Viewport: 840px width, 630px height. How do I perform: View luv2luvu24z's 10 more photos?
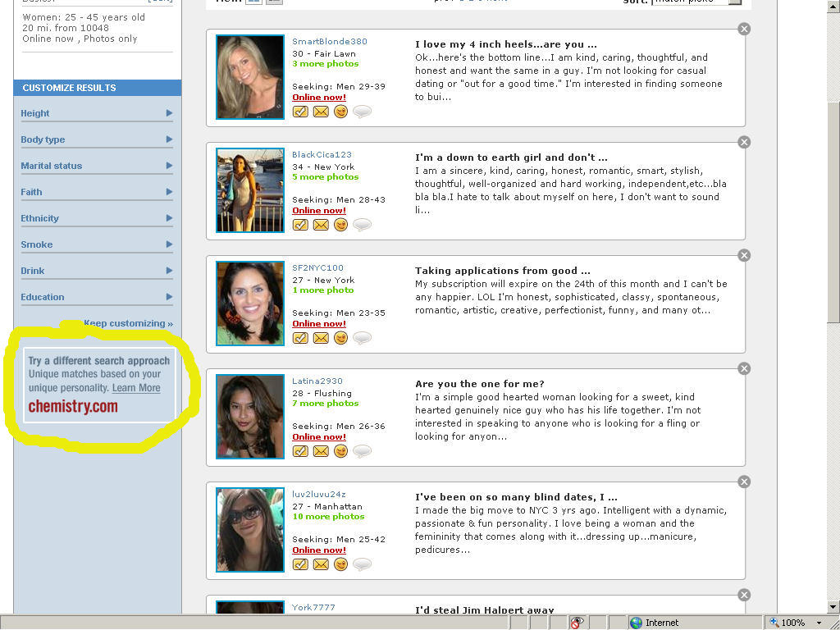(328, 517)
